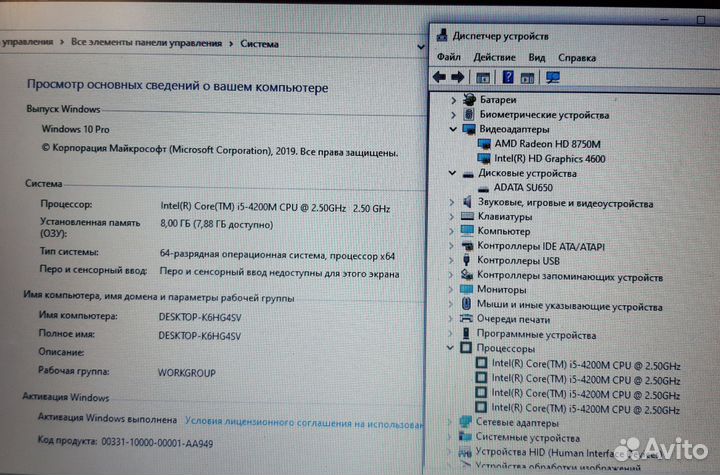Select the last Intel Core i5-4200M processor entry
The image size is (720, 475).
pos(586,408)
